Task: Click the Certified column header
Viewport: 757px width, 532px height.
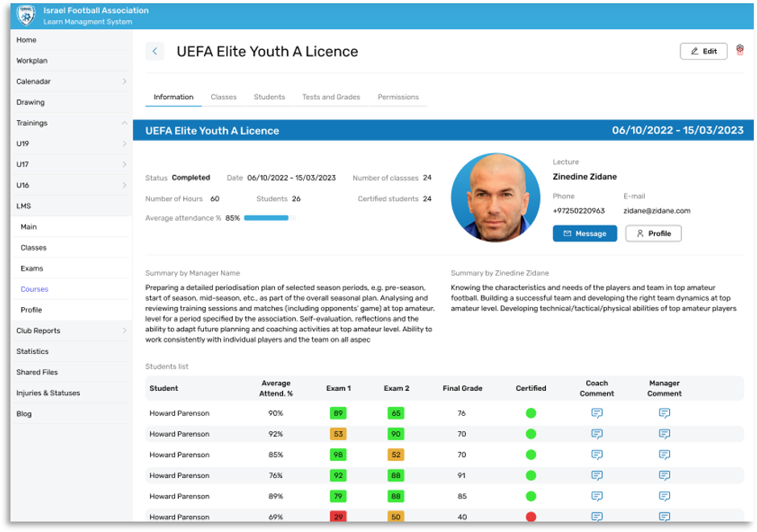Action: coord(530,389)
